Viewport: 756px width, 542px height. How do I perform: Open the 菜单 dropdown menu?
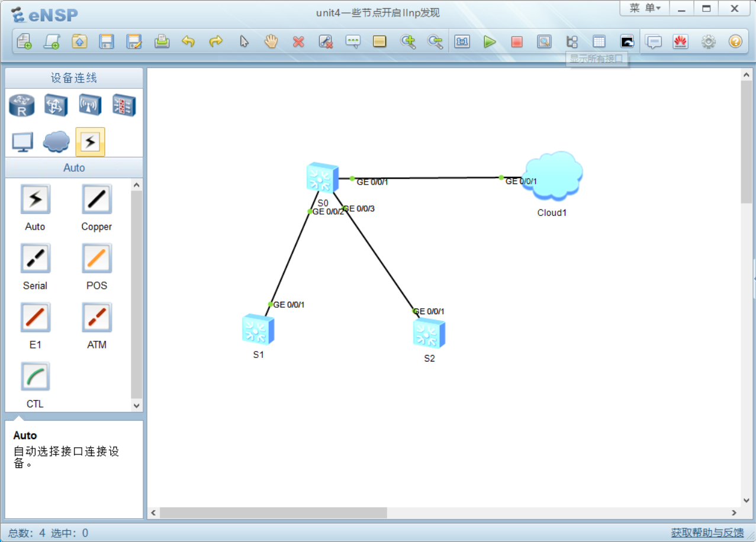pyautogui.click(x=645, y=8)
